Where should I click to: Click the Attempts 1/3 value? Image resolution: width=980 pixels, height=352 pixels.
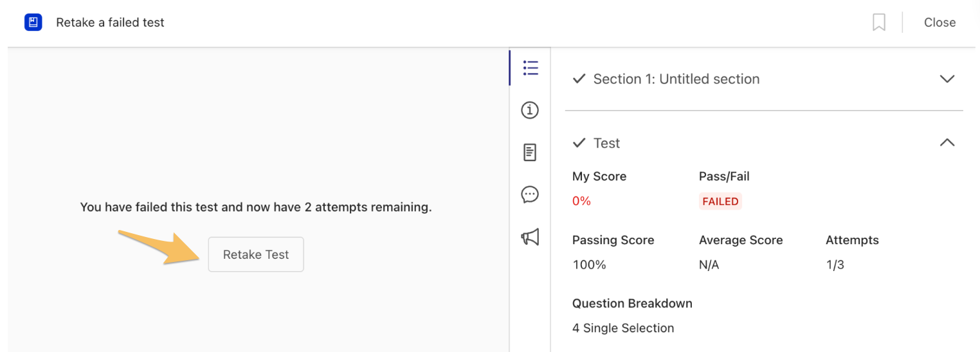[835, 265]
